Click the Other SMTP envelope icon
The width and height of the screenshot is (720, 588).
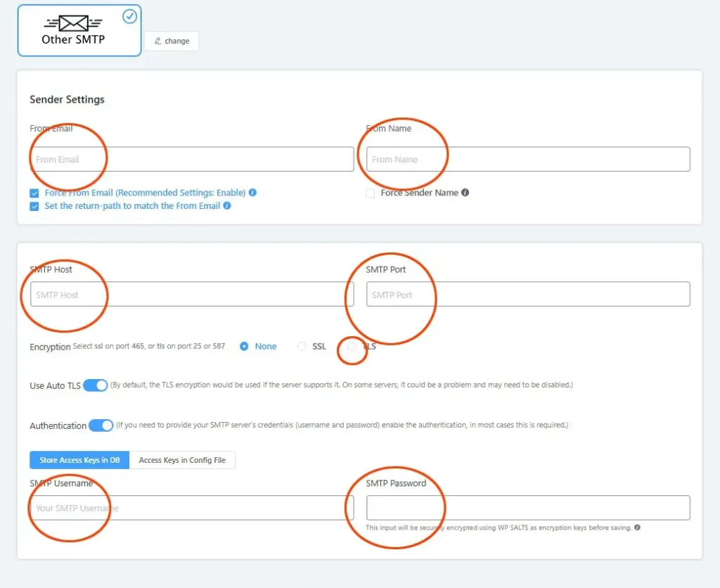tap(74, 23)
